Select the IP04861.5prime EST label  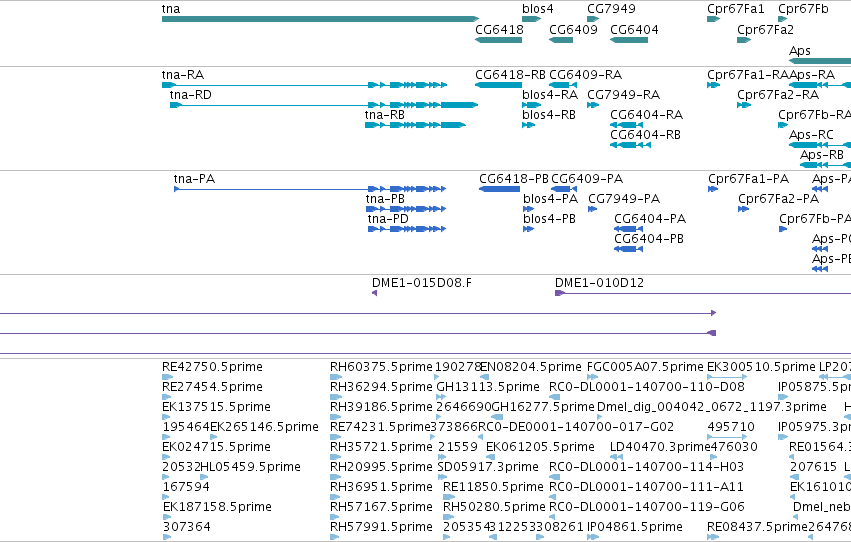pos(634,528)
